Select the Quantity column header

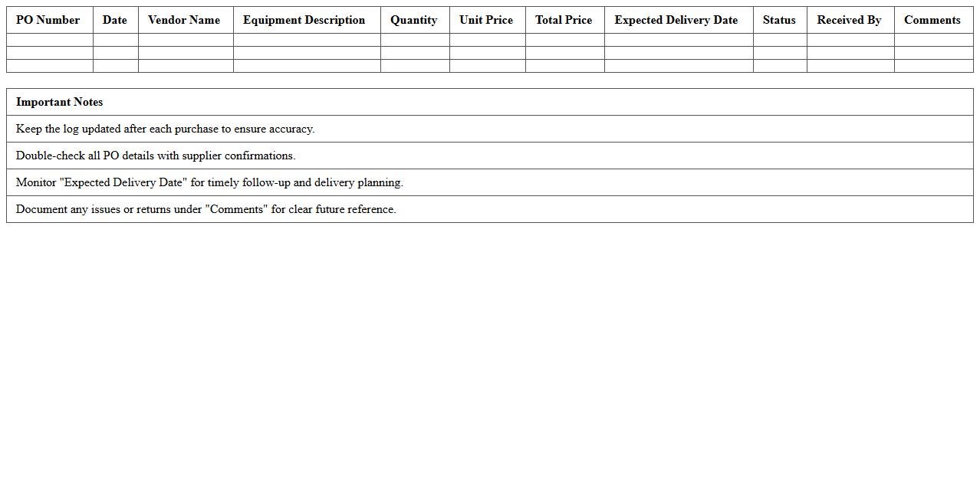click(414, 20)
